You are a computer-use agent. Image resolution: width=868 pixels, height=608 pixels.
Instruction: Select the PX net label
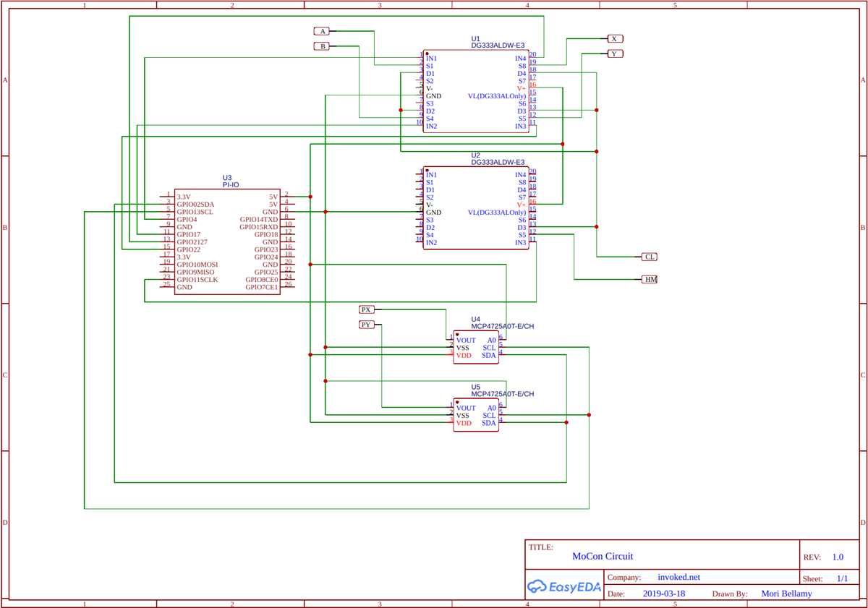pos(367,309)
